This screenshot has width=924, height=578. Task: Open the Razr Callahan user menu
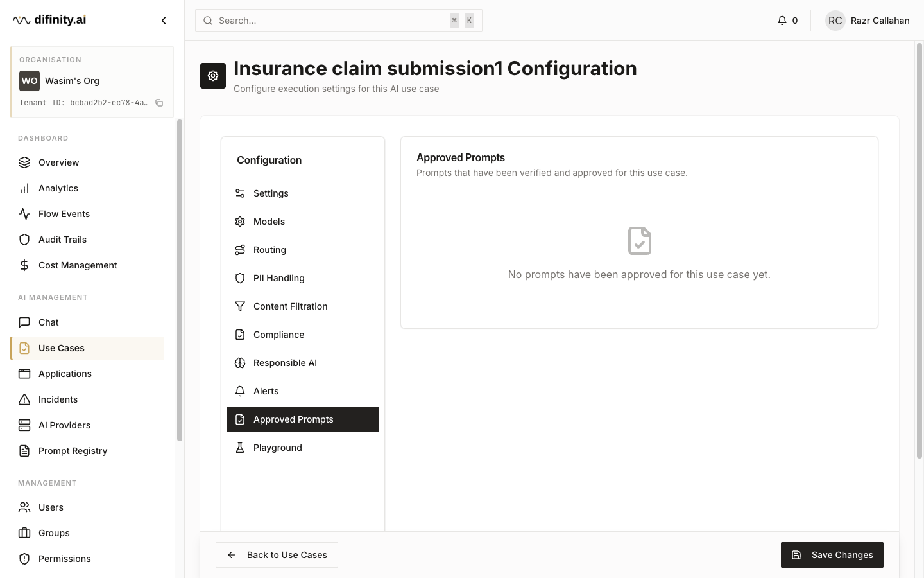pyautogui.click(x=868, y=21)
